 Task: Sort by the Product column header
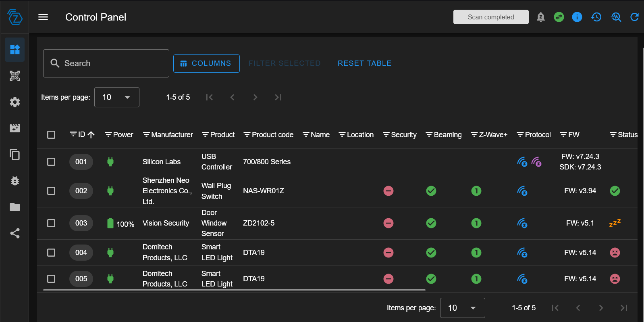(222, 135)
